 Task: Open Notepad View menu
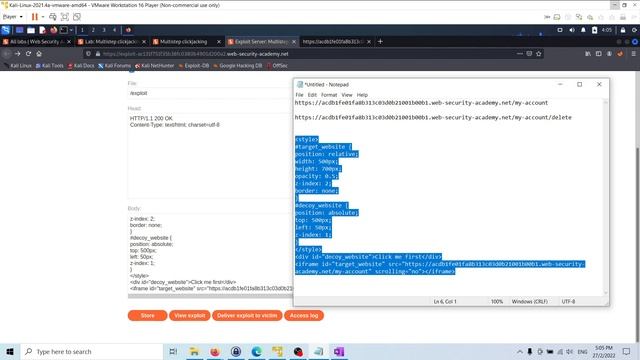pyautogui.click(x=347, y=95)
